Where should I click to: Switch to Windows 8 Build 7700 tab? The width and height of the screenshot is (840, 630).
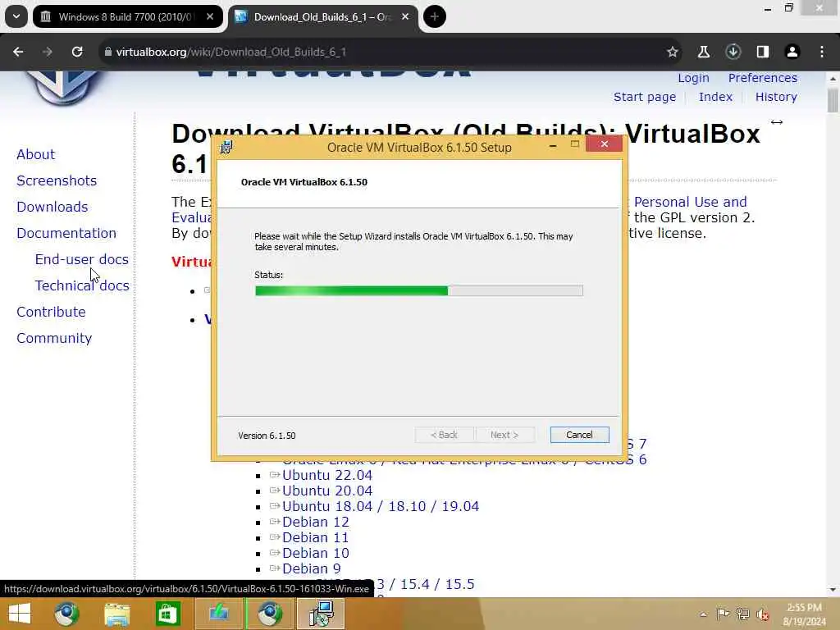point(125,16)
